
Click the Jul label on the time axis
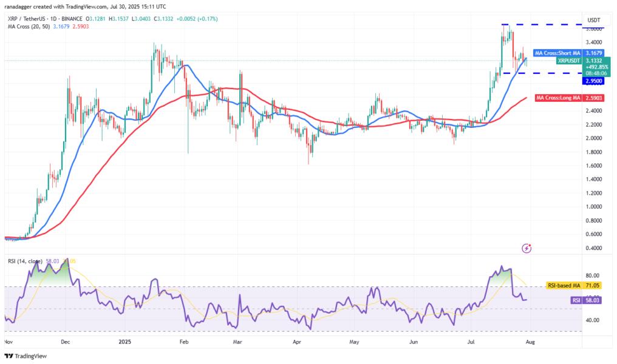(x=471, y=342)
